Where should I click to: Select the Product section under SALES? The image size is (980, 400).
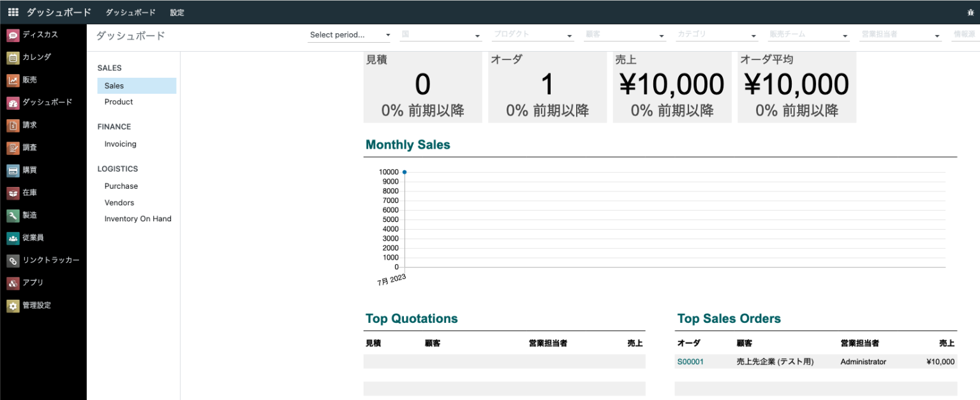coord(119,101)
